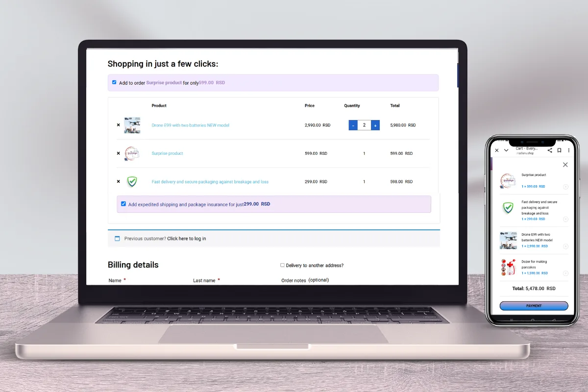The image size is (588, 392).
Task: Tap the bookmark icon in phone browser
Action: pos(559,150)
